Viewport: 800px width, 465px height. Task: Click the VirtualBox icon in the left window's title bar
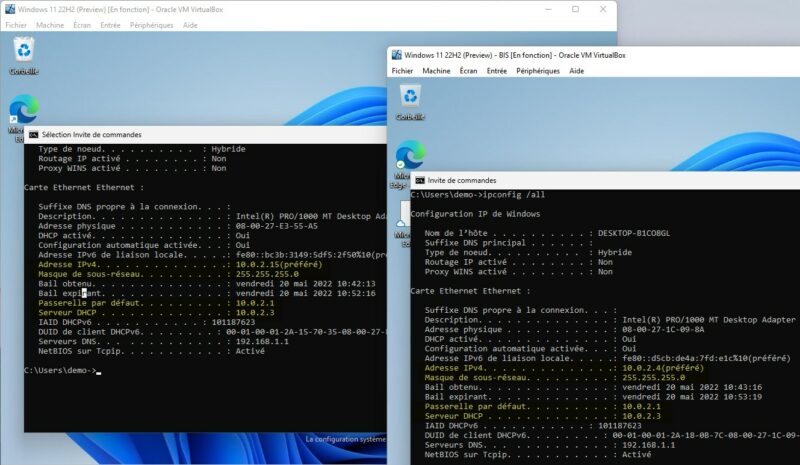10,9
